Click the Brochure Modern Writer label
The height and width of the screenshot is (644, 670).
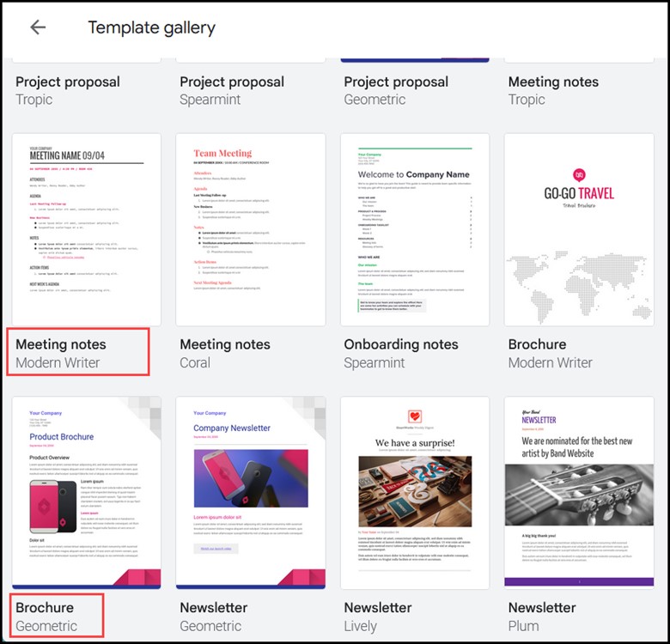pyautogui.click(x=551, y=353)
